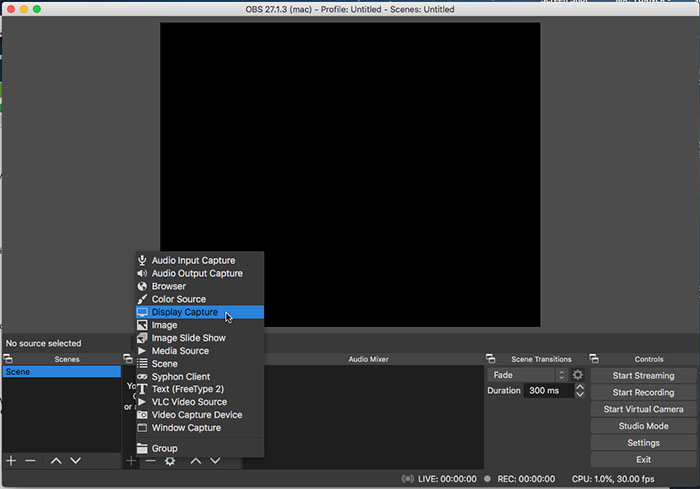
Task: Move source down in Sources list
Action: pos(215,461)
